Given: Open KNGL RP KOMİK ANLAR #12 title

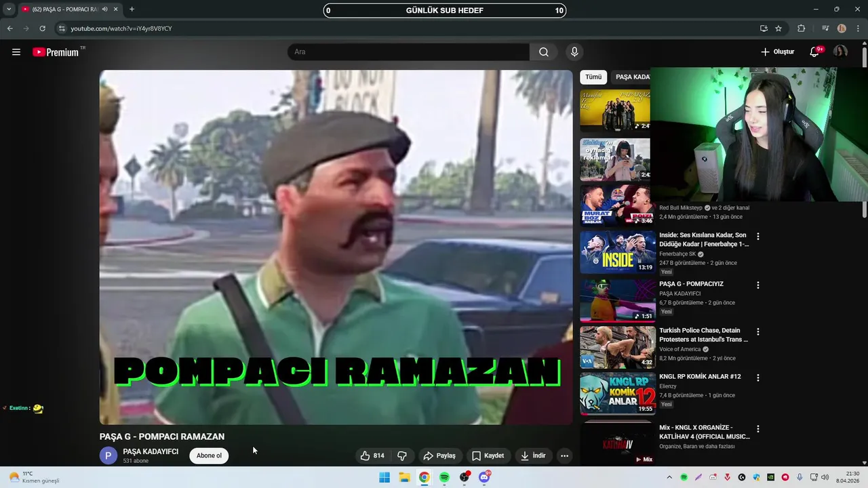Looking at the screenshot, I should tap(700, 376).
